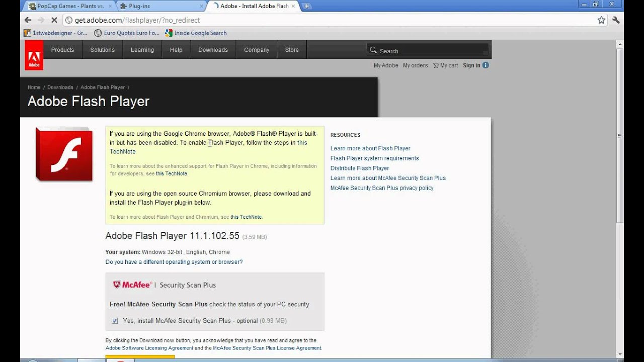The height and width of the screenshot is (362, 644).
Task: Open the Solutions menu
Action: click(103, 50)
